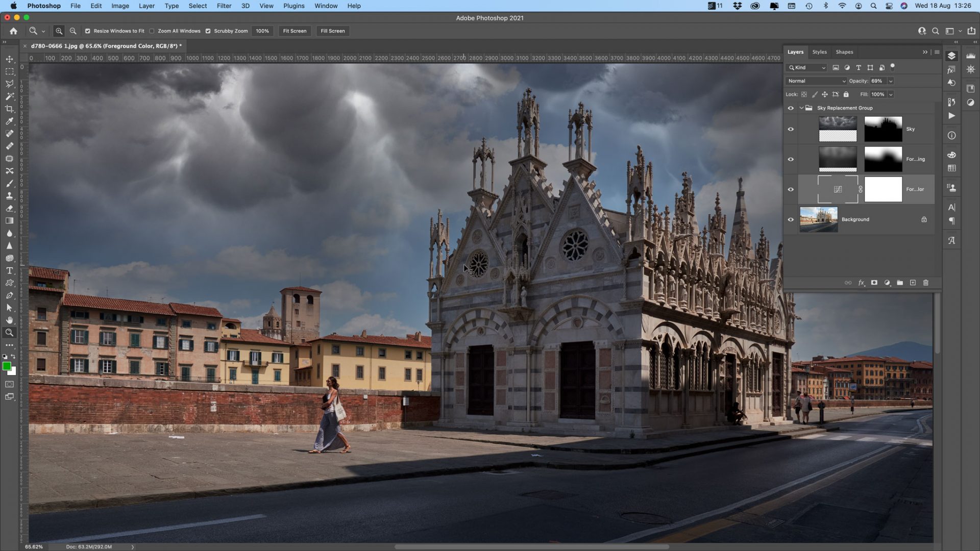Delete the selected layer

point(926,283)
